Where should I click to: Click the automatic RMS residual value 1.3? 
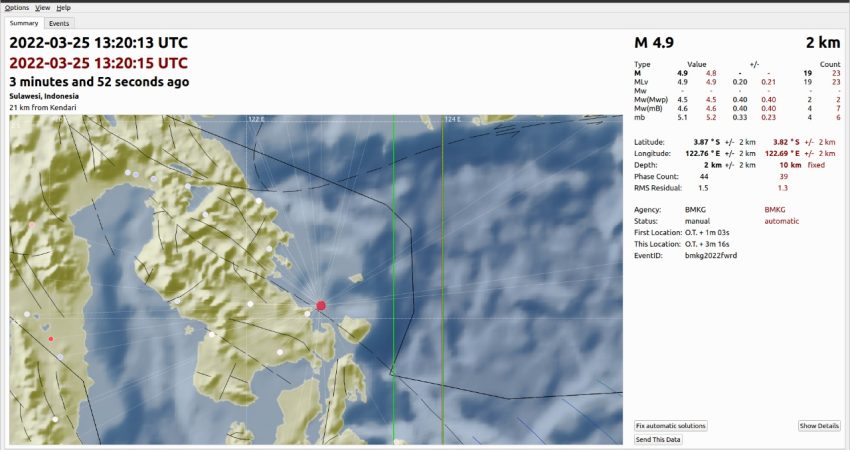(x=782, y=188)
